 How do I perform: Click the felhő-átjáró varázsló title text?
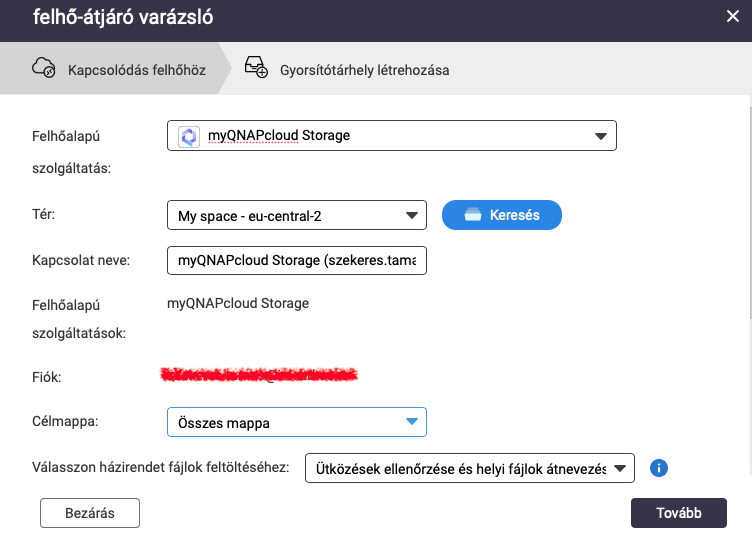click(x=123, y=17)
